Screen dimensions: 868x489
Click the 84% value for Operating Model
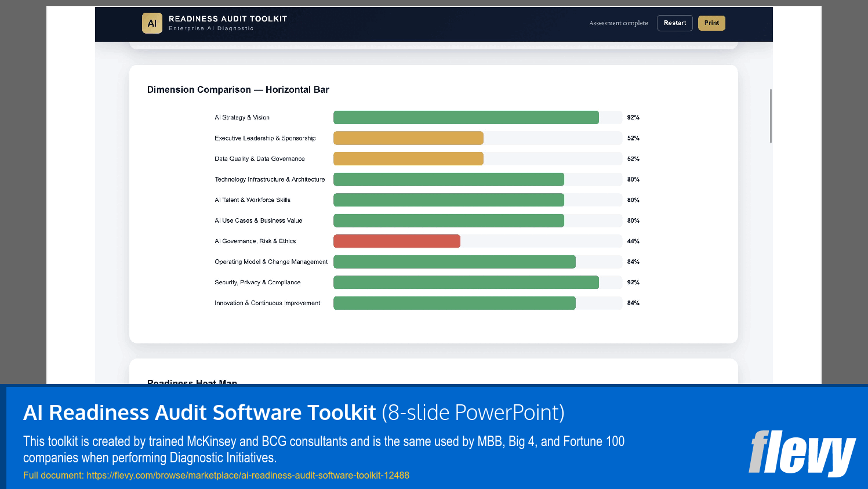633,262
